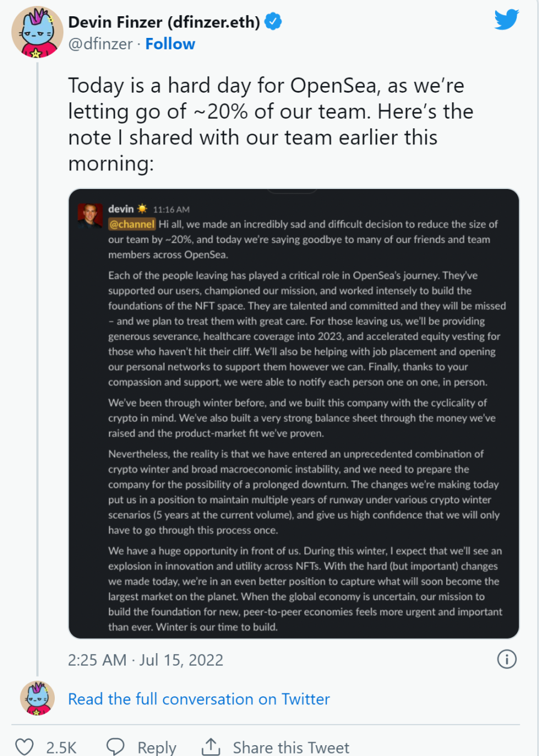539x756 pixels.
Task: Open the 2:25 AM · Jul 15, 2022 timestamp
Action: click(146, 660)
